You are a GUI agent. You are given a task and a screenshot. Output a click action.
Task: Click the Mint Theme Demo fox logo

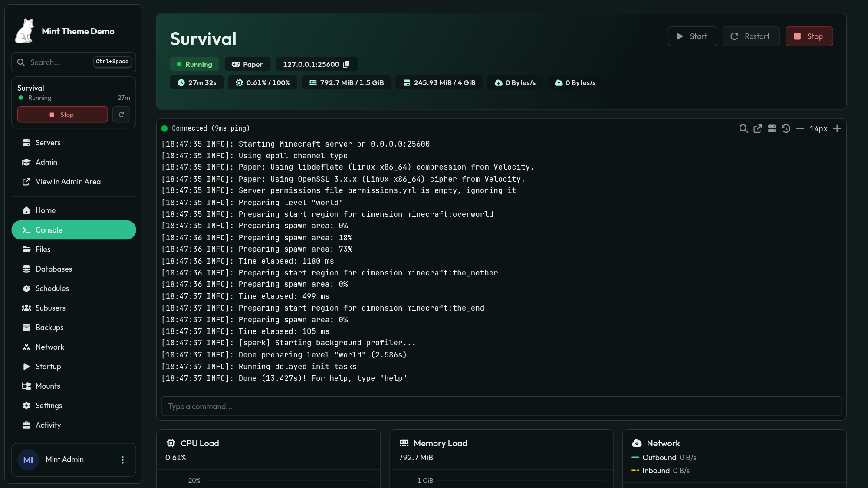click(x=24, y=31)
